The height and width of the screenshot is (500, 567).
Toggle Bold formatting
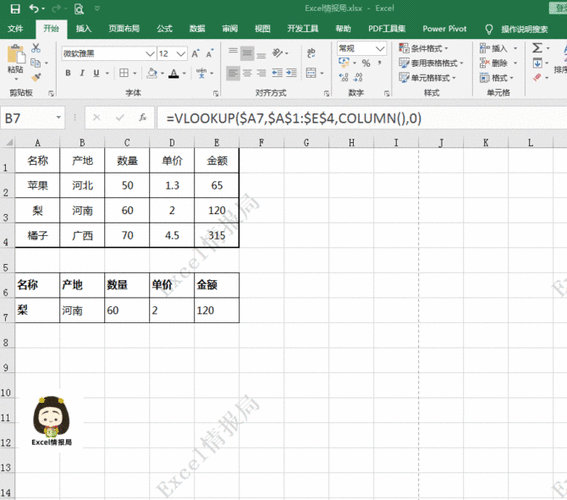pyautogui.click(x=68, y=73)
